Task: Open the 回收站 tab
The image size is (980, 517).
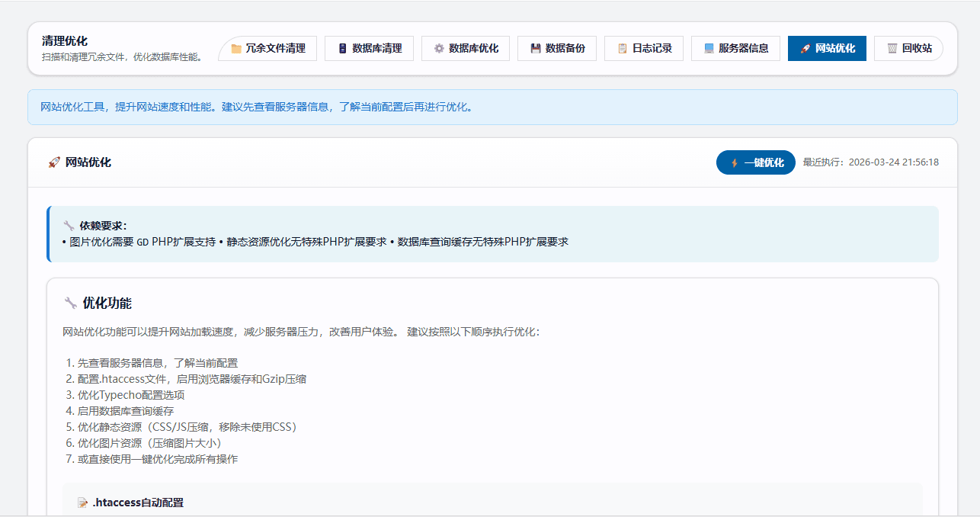Action: tap(908, 48)
